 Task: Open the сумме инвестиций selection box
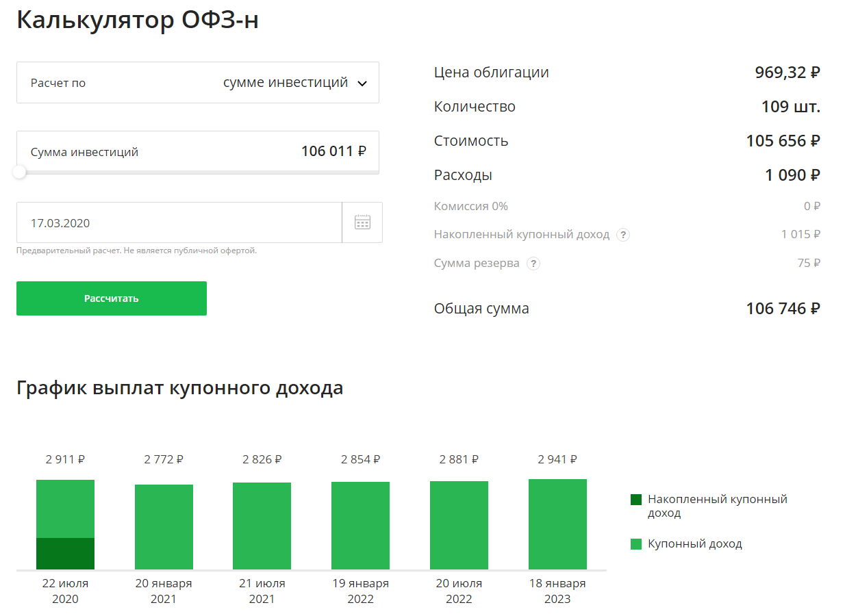coord(285,83)
